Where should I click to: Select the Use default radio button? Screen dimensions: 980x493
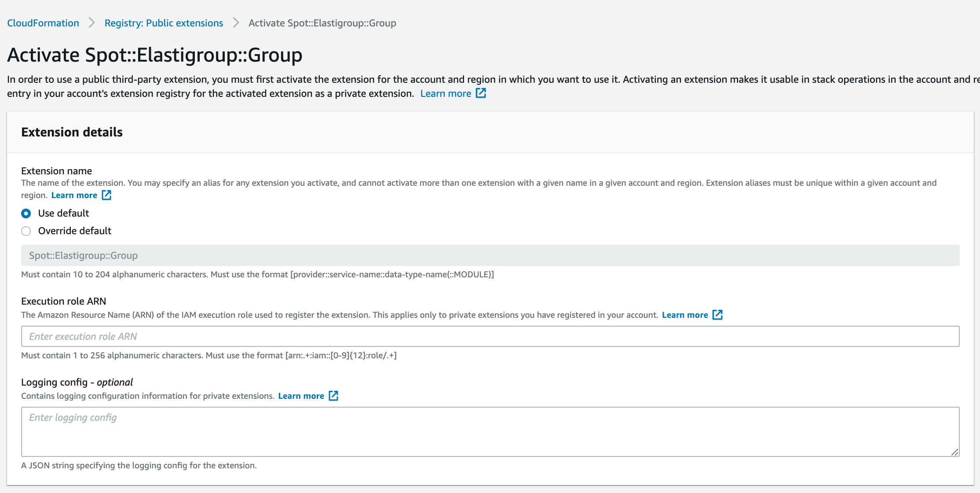26,213
